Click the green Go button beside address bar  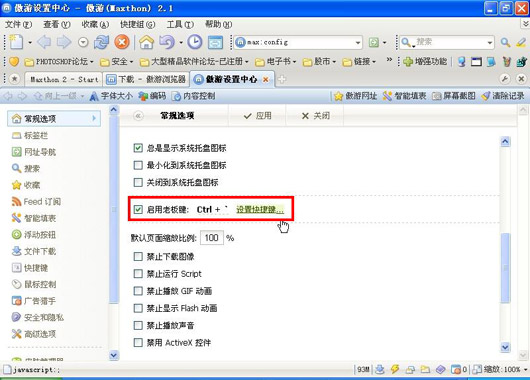tap(374, 42)
